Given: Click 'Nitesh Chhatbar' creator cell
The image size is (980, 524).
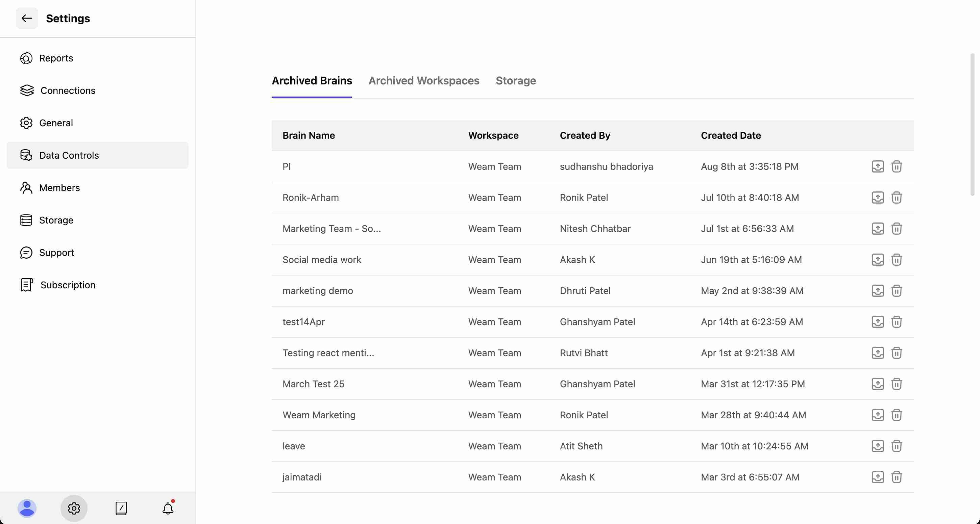Looking at the screenshot, I should tap(595, 229).
